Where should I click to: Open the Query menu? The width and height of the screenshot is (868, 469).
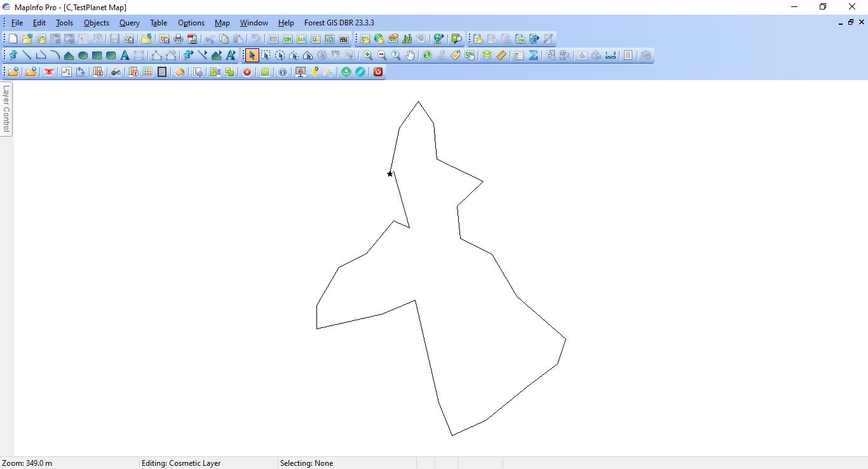[x=129, y=23]
